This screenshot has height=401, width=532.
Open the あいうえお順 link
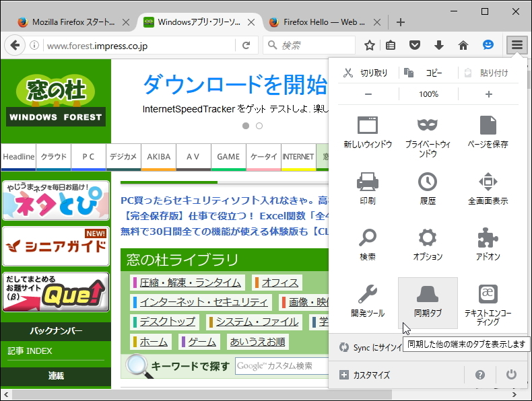257,342
